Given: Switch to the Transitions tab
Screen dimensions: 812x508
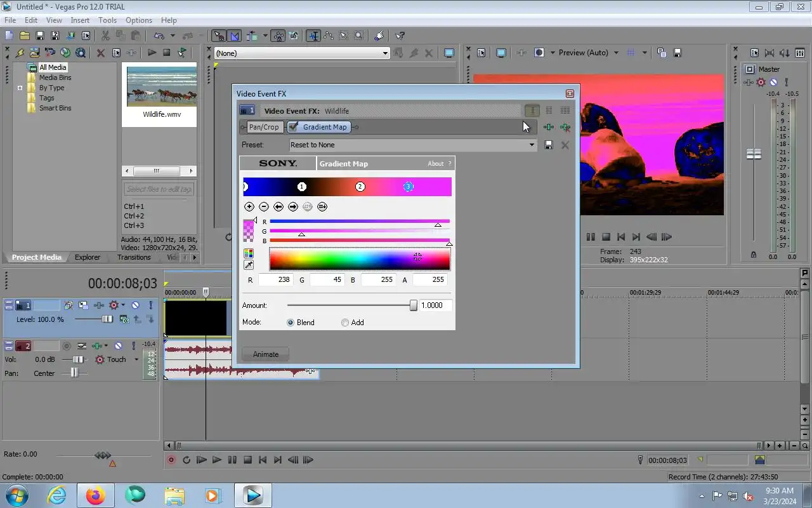Looking at the screenshot, I should click(x=134, y=257).
